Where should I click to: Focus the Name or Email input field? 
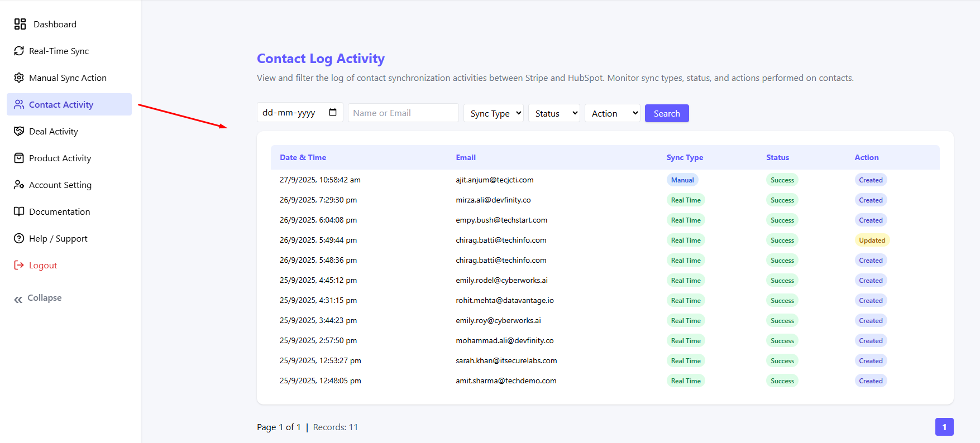click(403, 113)
